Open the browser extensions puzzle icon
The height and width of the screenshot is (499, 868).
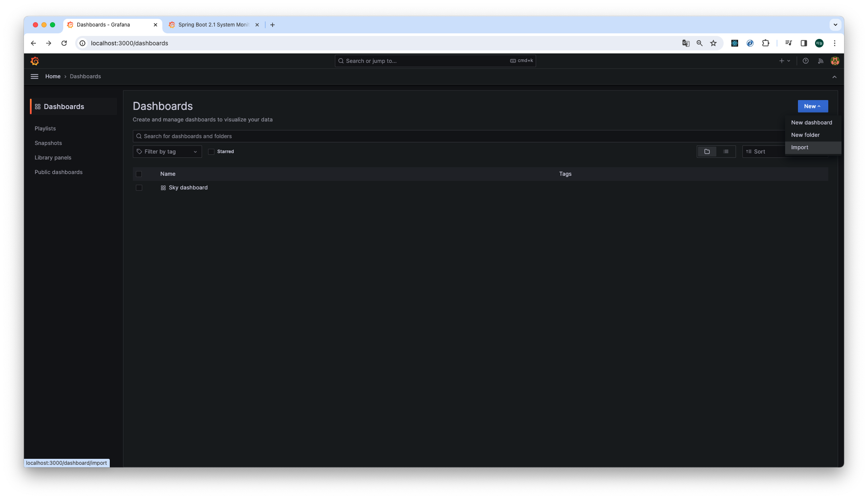(765, 43)
